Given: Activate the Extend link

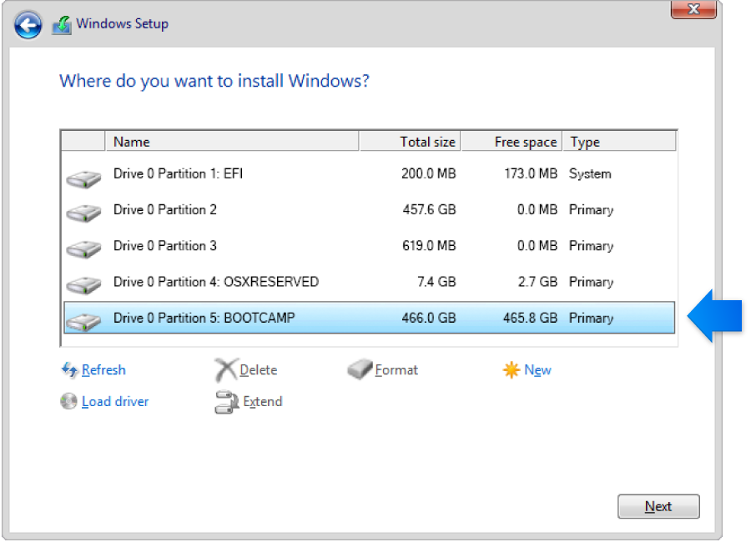Looking at the screenshot, I should click(x=263, y=401).
